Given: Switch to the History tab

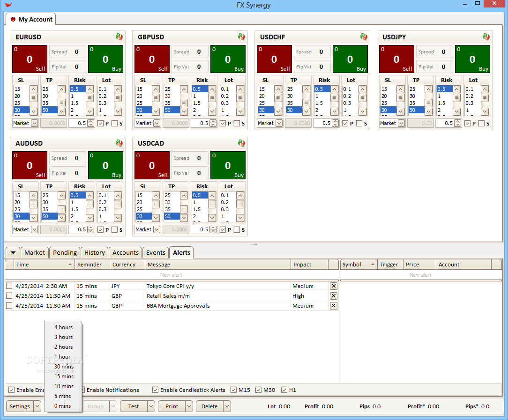Looking at the screenshot, I should point(95,253).
